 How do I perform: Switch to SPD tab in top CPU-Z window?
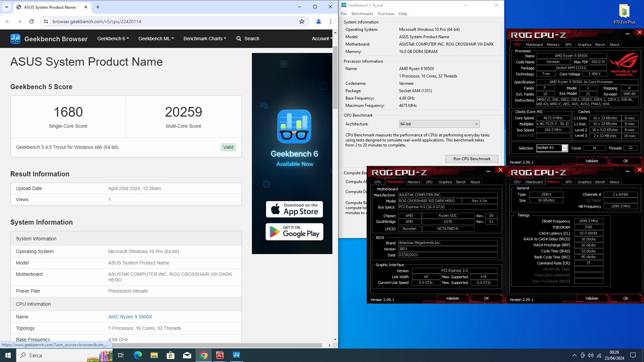[x=568, y=45]
